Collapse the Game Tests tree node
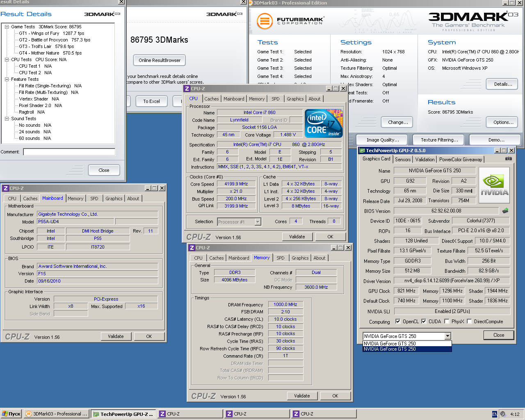The image size is (525, 420). pyautogui.click(x=7, y=27)
